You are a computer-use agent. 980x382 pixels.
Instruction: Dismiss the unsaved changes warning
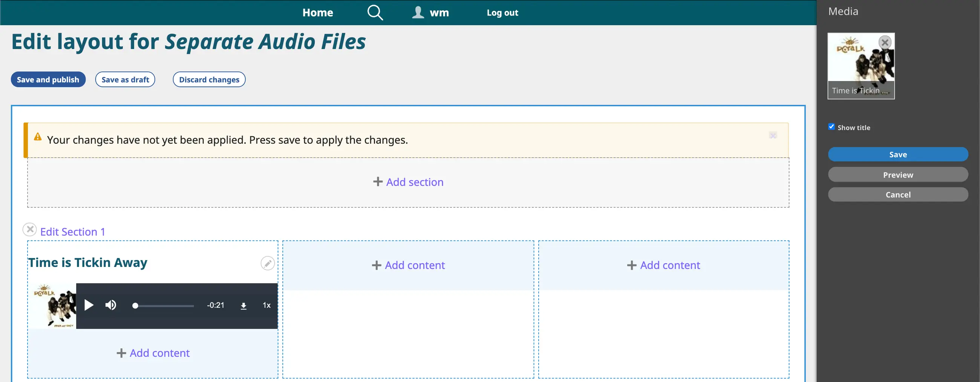click(x=773, y=135)
